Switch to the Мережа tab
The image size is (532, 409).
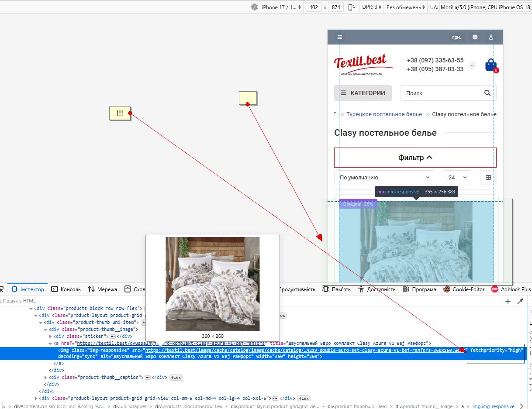103,289
